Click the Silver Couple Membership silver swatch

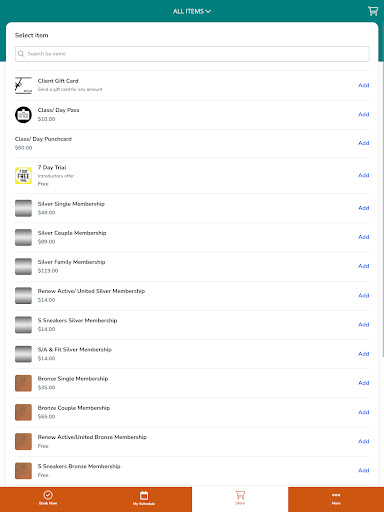point(23,237)
